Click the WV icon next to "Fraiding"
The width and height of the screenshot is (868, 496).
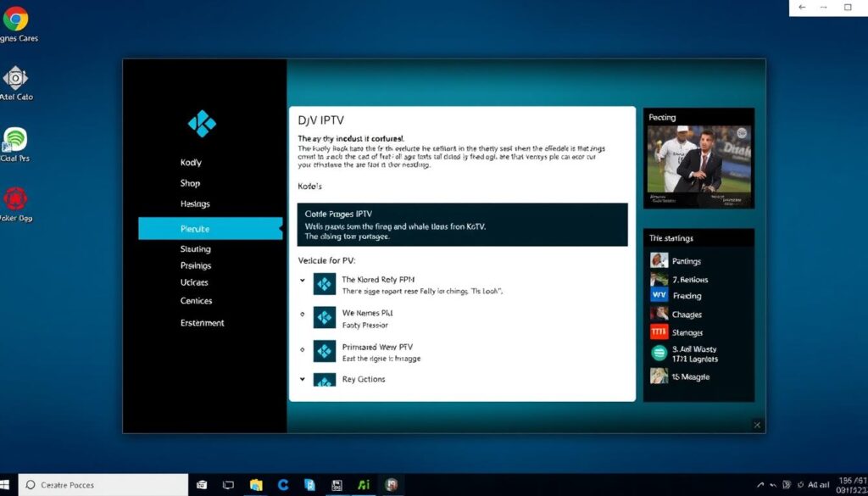pos(659,295)
